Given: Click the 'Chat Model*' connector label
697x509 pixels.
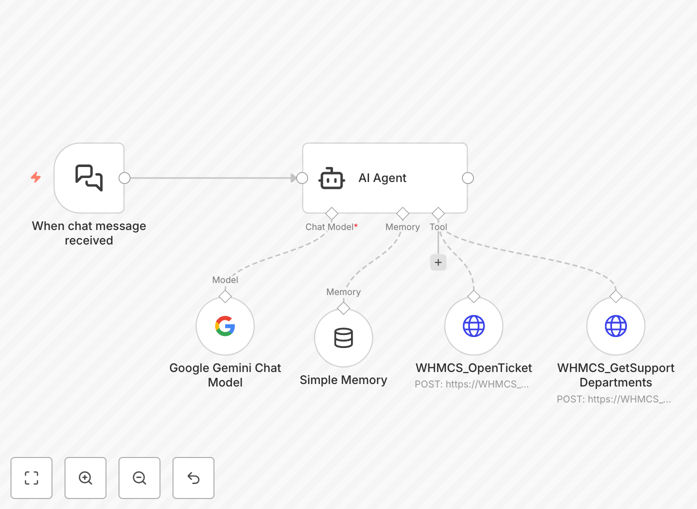Looking at the screenshot, I should coord(331,227).
